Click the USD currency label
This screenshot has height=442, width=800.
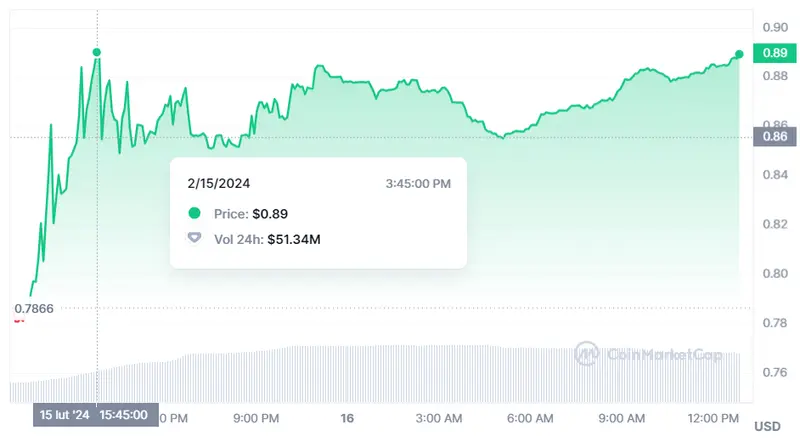pos(768,425)
